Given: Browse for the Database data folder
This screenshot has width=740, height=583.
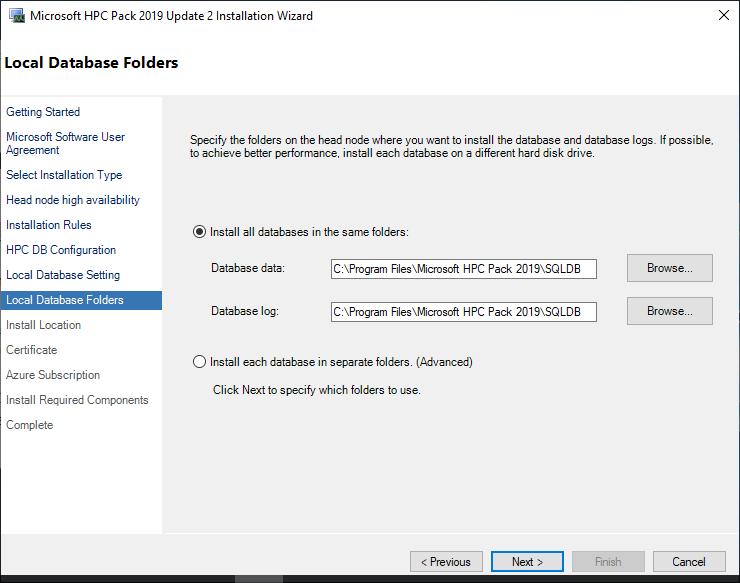Looking at the screenshot, I should click(670, 268).
